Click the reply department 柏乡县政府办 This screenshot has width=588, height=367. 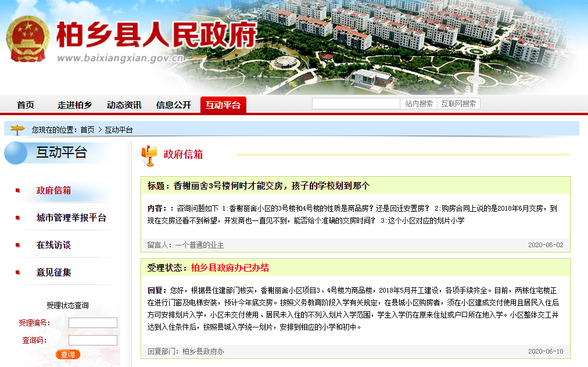pyautogui.click(x=203, y=352)
